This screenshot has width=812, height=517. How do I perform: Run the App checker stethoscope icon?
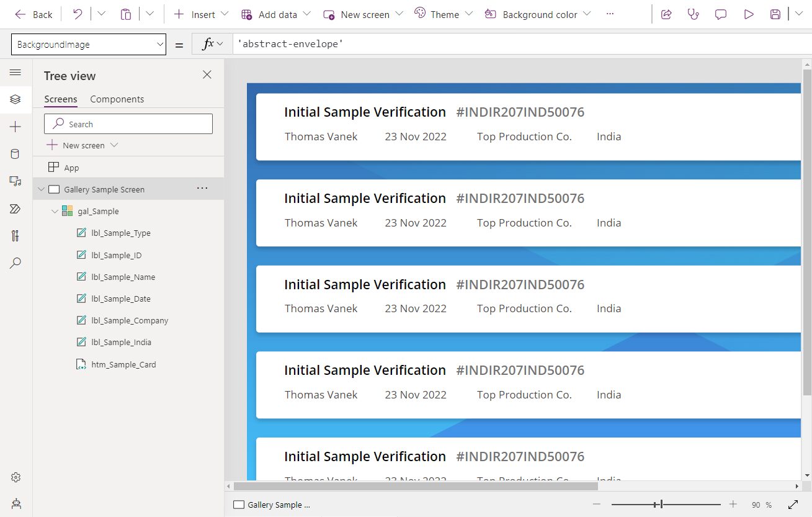coord(692,14)
